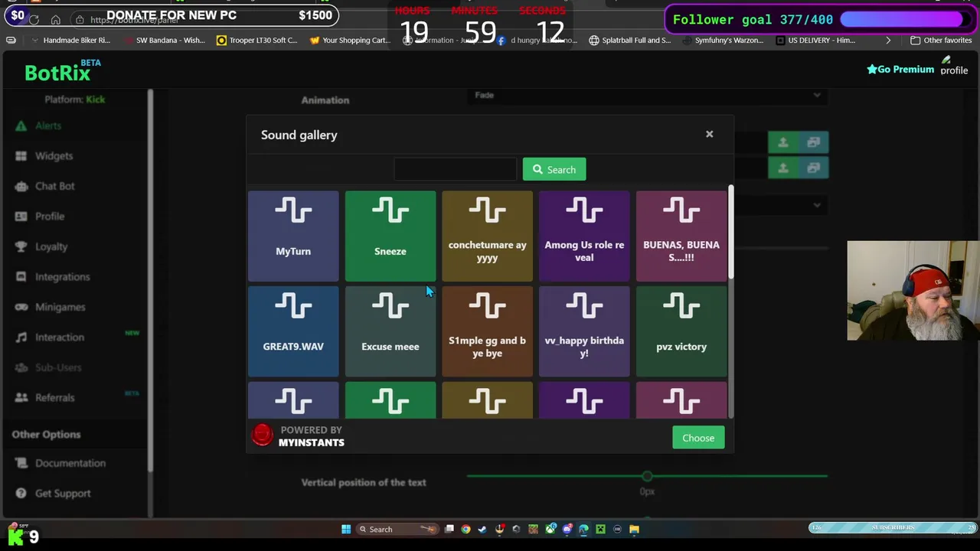Open Windows Start menu

pos(346,529)
